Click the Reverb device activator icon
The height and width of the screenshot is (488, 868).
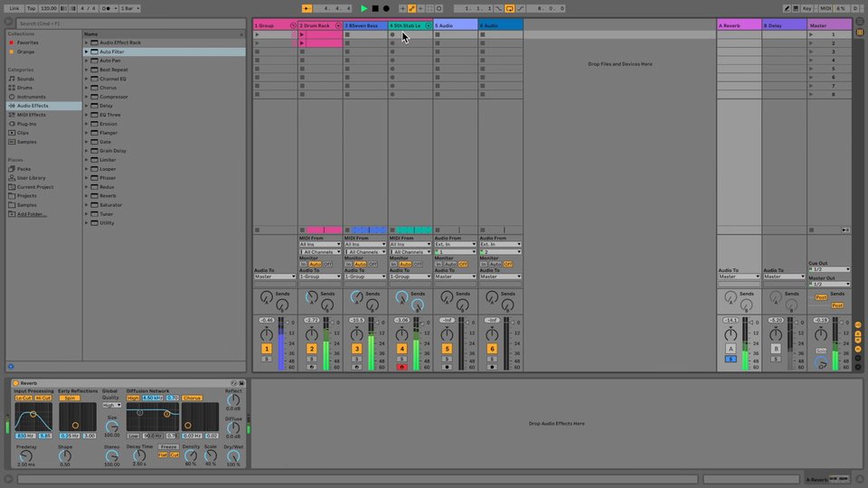(x=15, y=383)
